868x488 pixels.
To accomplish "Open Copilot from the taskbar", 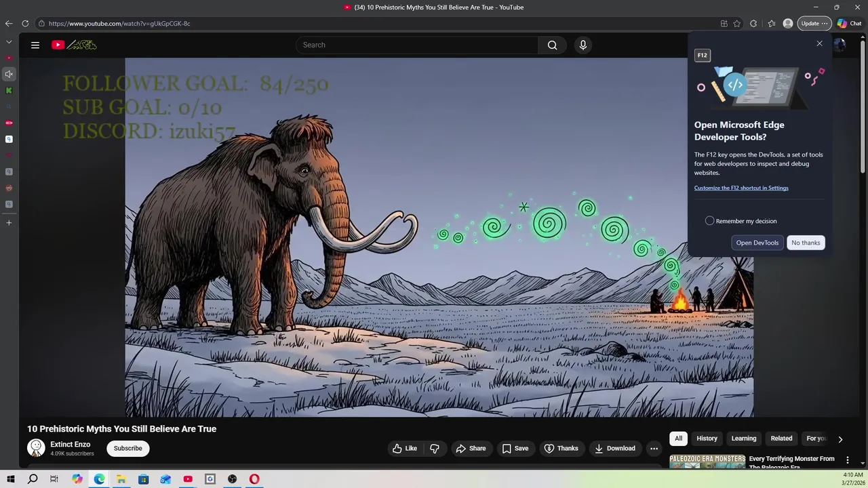I will (x=77, y=479).
